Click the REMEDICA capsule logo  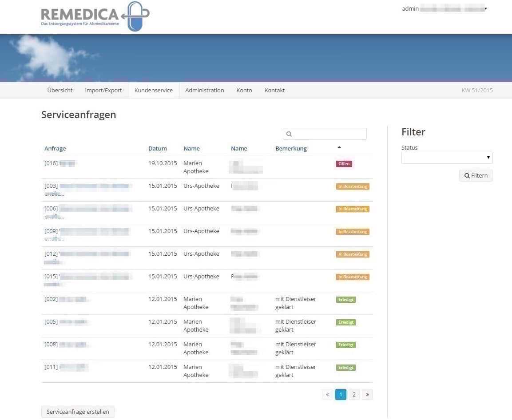pyautogui.click(x=95, y=17)
